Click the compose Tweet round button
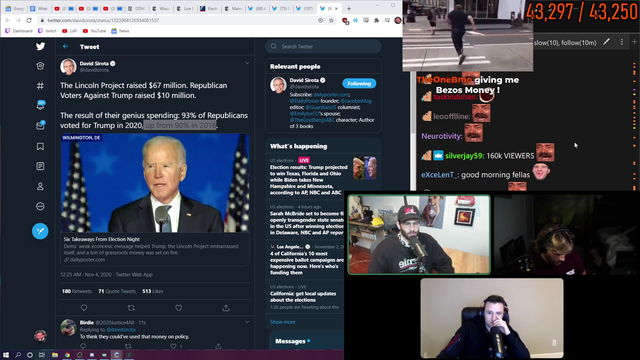 [x=40, y=231]
